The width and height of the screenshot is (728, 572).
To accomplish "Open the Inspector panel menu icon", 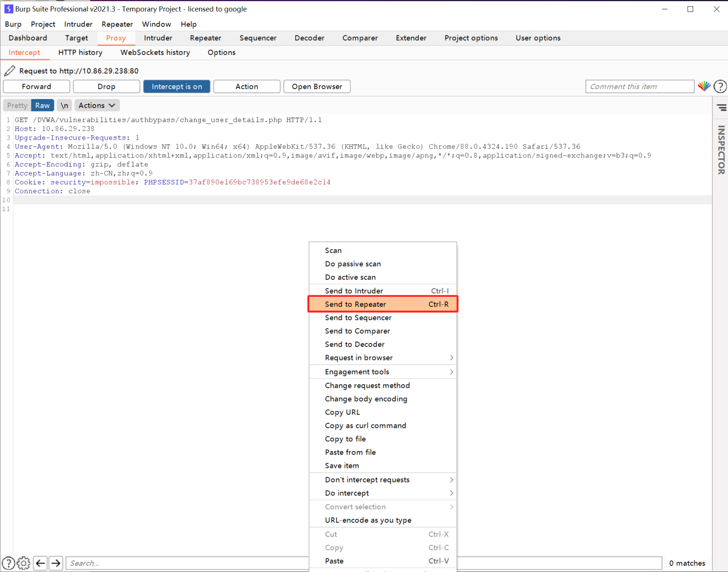I will click(721, 107).
